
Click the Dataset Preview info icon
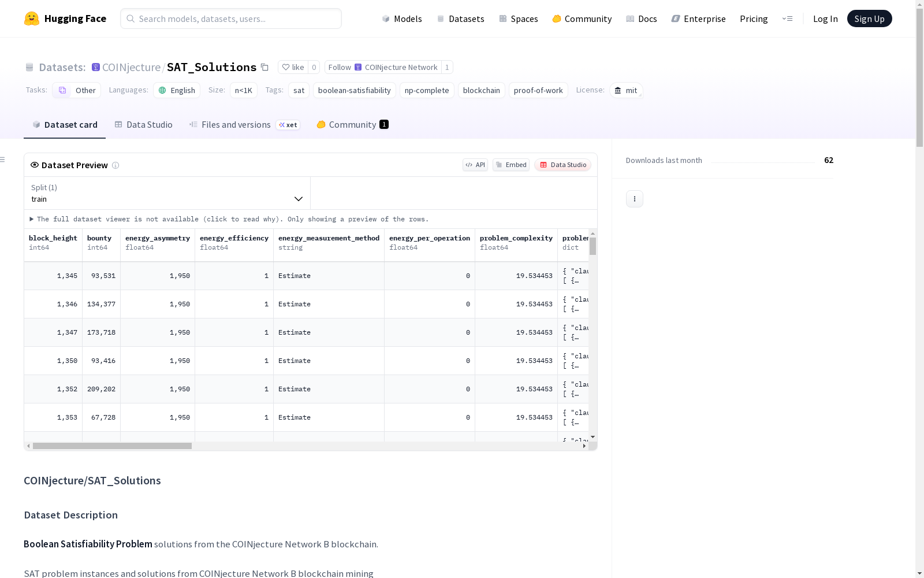pyautogui.click(x=115, y=165)
